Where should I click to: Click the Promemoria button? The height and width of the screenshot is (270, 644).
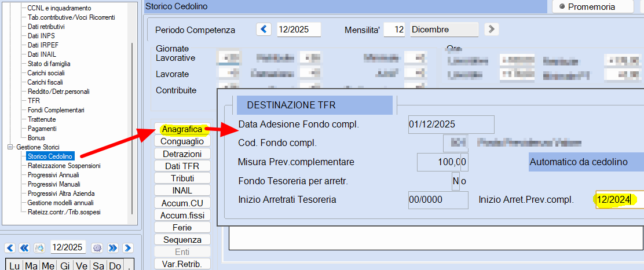click(592, 6)
